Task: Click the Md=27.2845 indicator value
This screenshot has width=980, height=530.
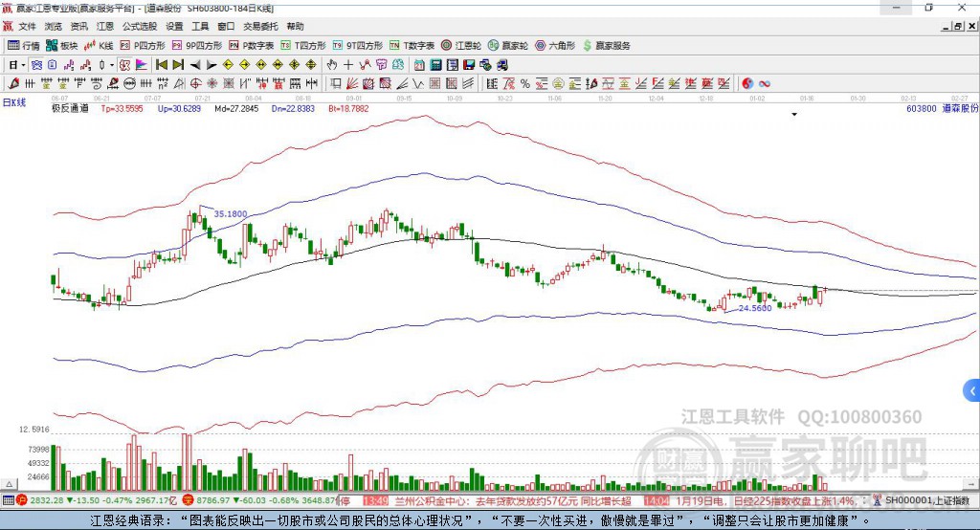Action: [236, 109]
